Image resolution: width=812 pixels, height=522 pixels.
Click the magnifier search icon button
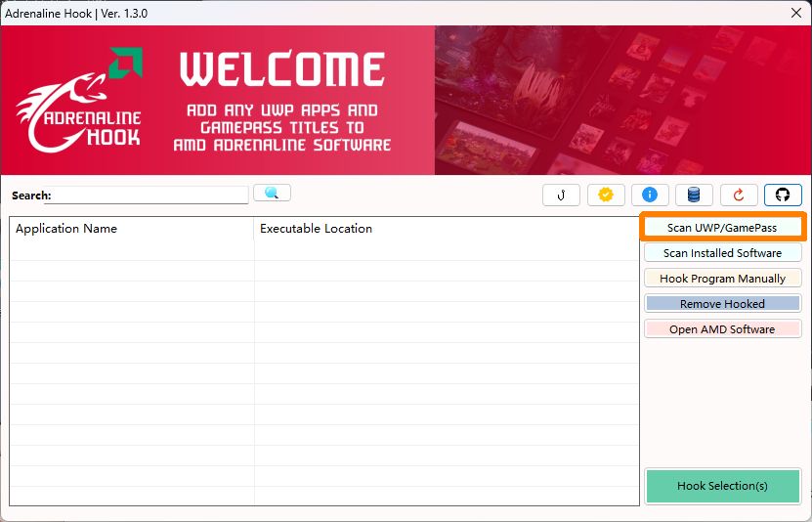click(272, 194)
